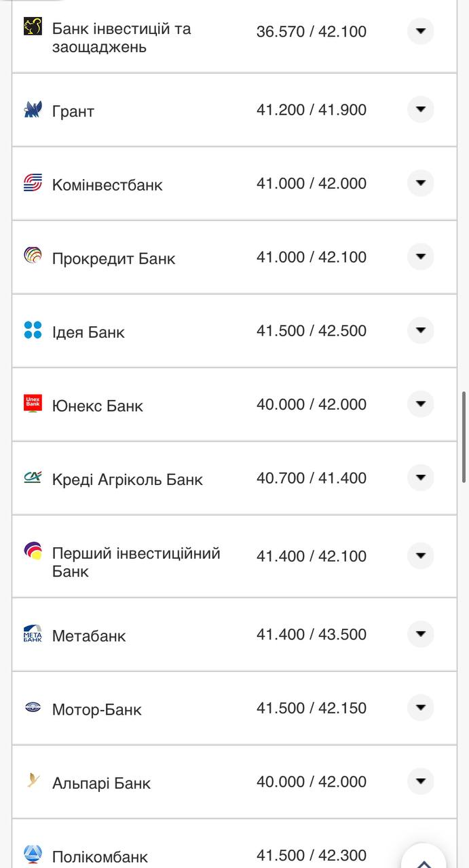The image size is (469, 868).
Task: Click the Альпарі Банк logo icon
Action: (33, 781)
